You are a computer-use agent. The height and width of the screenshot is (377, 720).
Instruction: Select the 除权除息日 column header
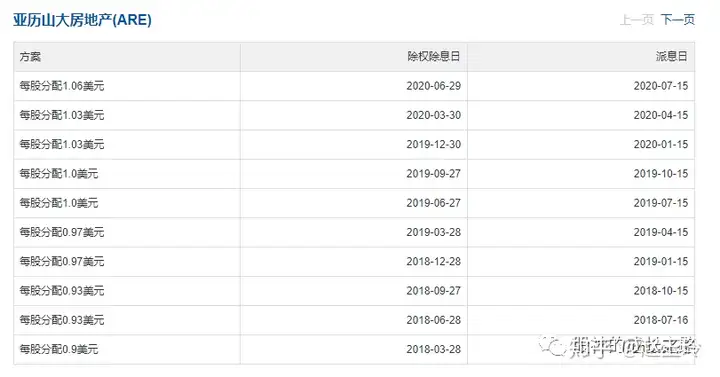(x=433, y=56)
